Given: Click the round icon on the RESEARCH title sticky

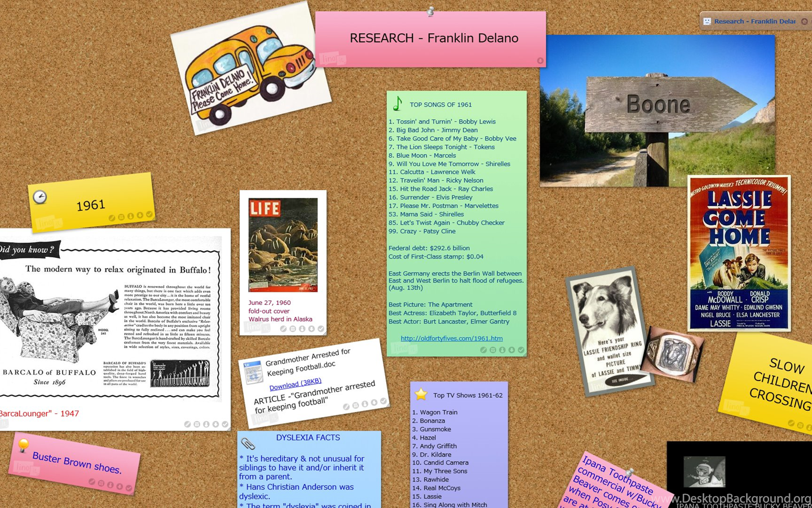Looking at the screenshot, I should tap(540, 60).
